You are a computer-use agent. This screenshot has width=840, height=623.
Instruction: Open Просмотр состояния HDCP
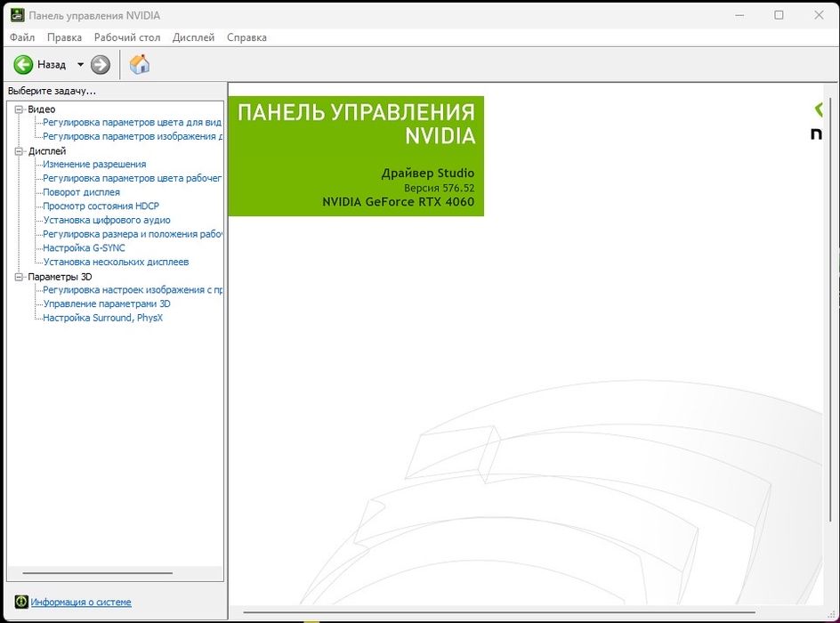tap(101, 206)
